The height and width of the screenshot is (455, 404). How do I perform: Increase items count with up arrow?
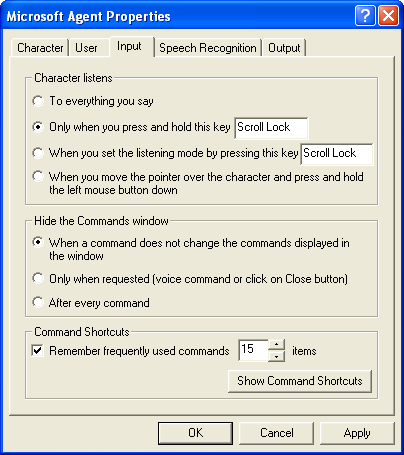point(276,345)
